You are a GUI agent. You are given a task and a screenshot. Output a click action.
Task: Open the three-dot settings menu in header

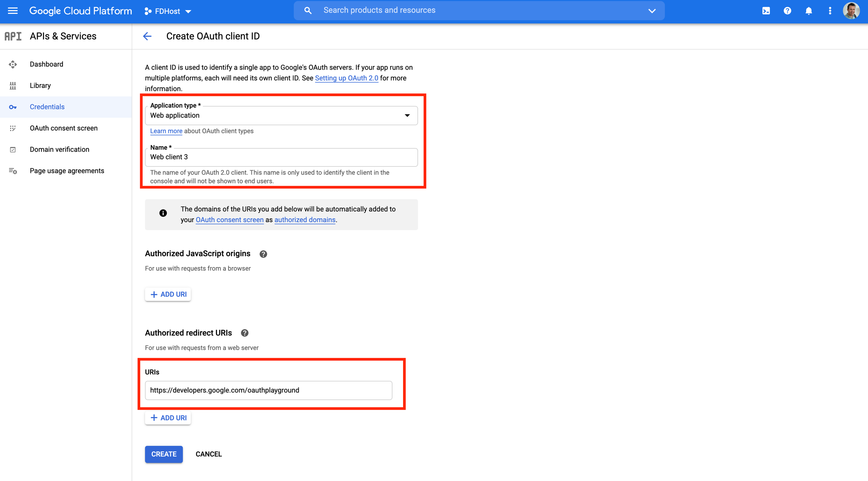click(830, 11)
